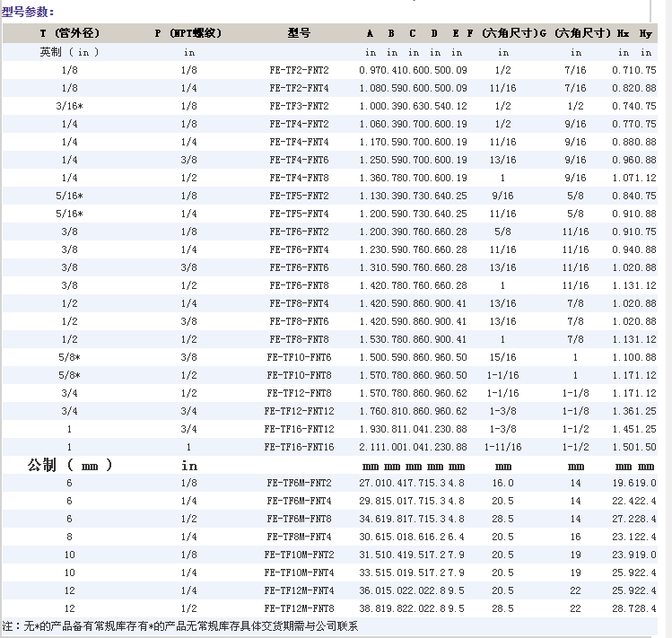This screenshot has width=672, height=638.
Task: Select the P (NPT螺纹) column header
Action: 188,33
